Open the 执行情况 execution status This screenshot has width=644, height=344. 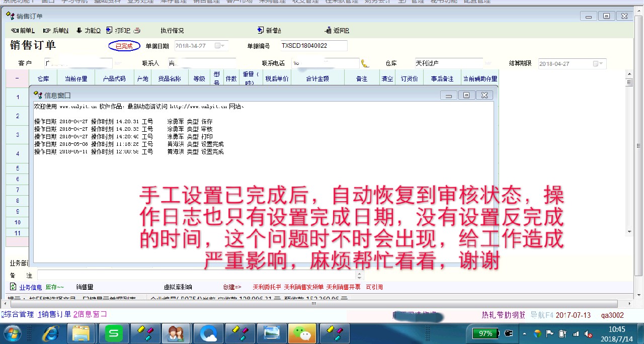click(x=172, y=31)
